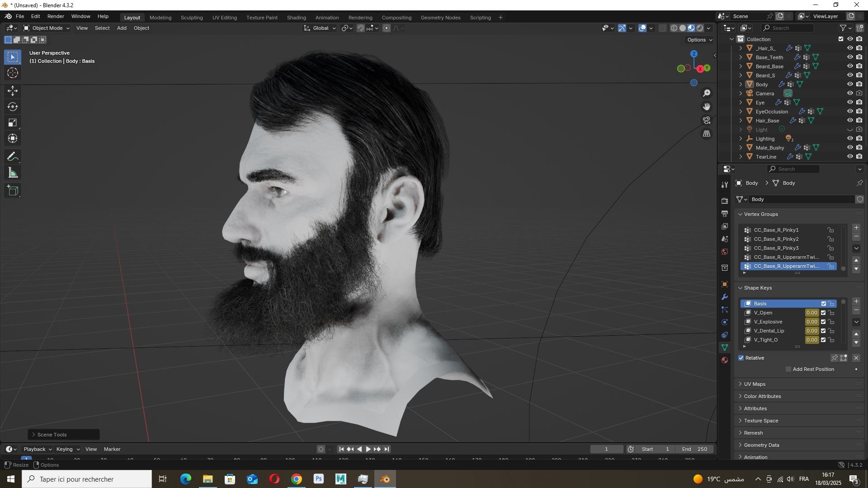Select the Transform tool
Viewport: 868px width, 488px height.
click(13, 138)
